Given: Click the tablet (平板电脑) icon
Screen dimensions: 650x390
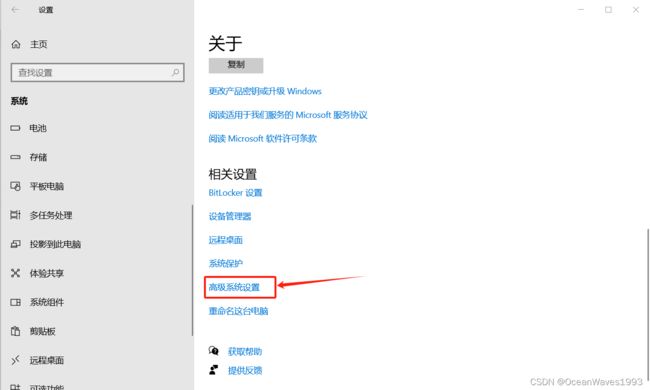Looking at the screenshot, I should [x=15, y=186].
